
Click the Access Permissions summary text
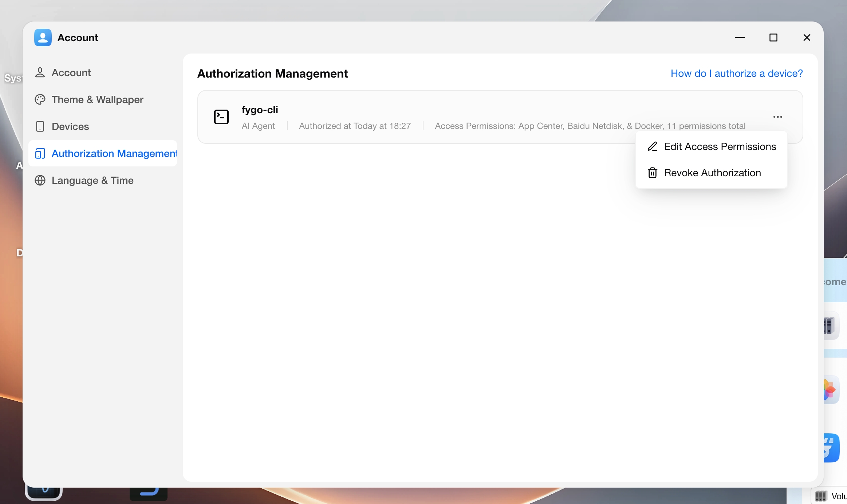coord(590,126)
